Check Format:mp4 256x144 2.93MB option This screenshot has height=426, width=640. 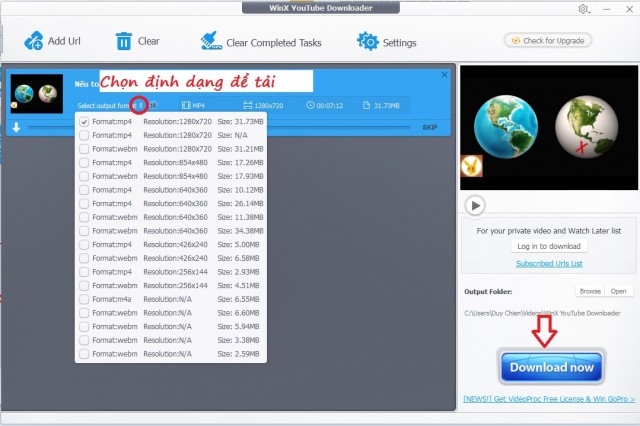[x=84, y=272]
